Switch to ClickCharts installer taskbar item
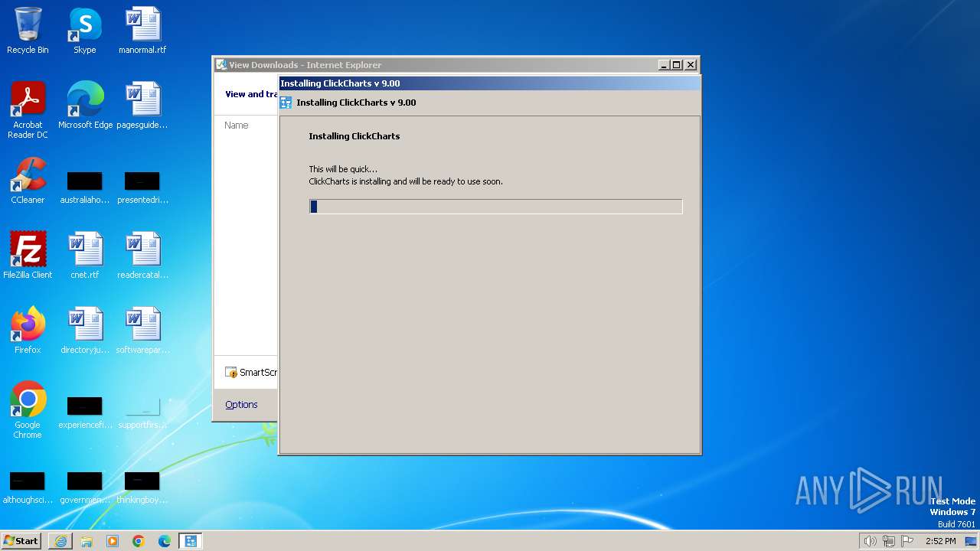980x551 pixels. coord(191,541)
